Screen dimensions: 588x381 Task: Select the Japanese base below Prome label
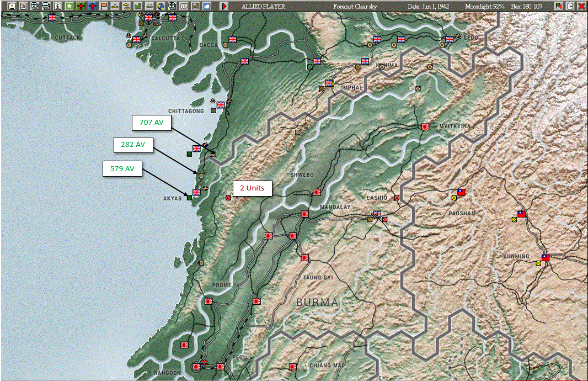pyautogui.click(x=209, y=301)
